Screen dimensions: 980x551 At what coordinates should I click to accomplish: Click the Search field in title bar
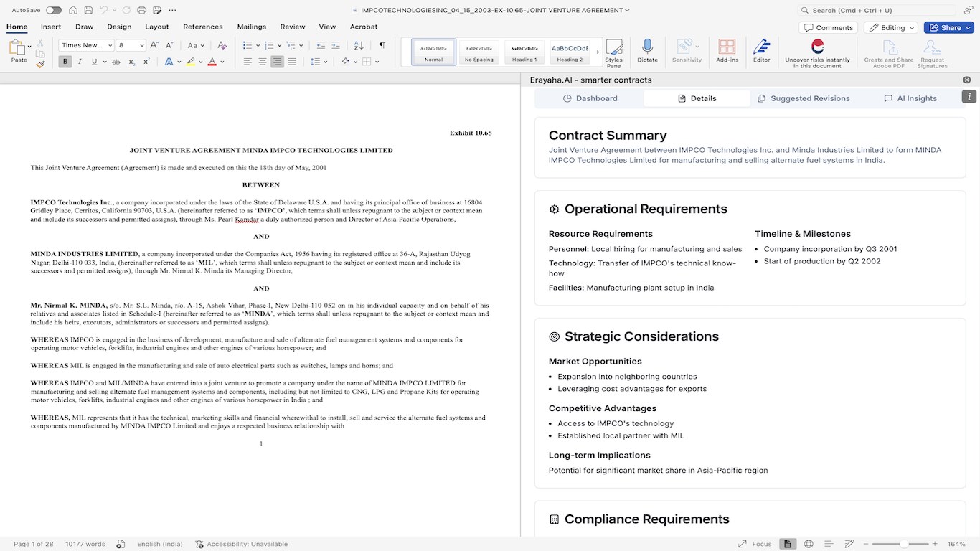tap(877, 10)
